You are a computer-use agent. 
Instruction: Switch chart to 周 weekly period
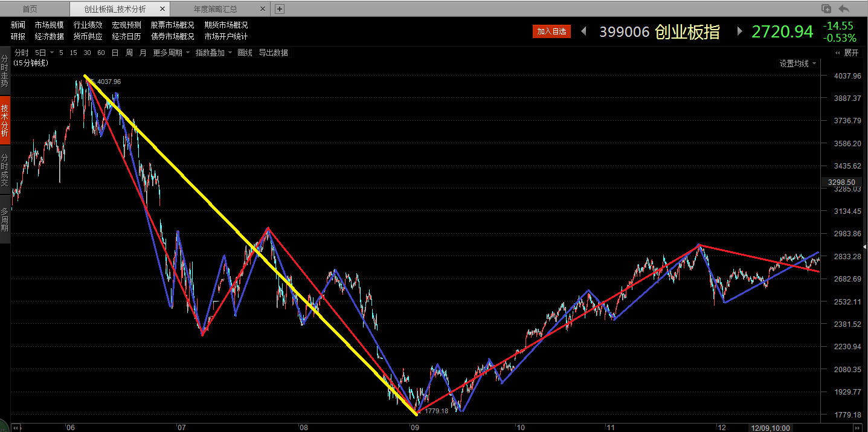click(x=129, y=53)
